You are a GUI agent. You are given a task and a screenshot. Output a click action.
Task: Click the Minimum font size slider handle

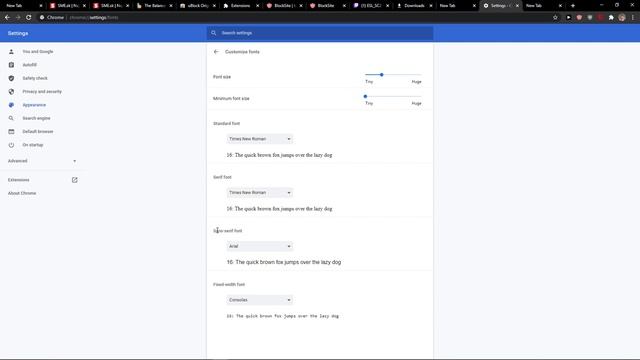[x=365, y=96]
